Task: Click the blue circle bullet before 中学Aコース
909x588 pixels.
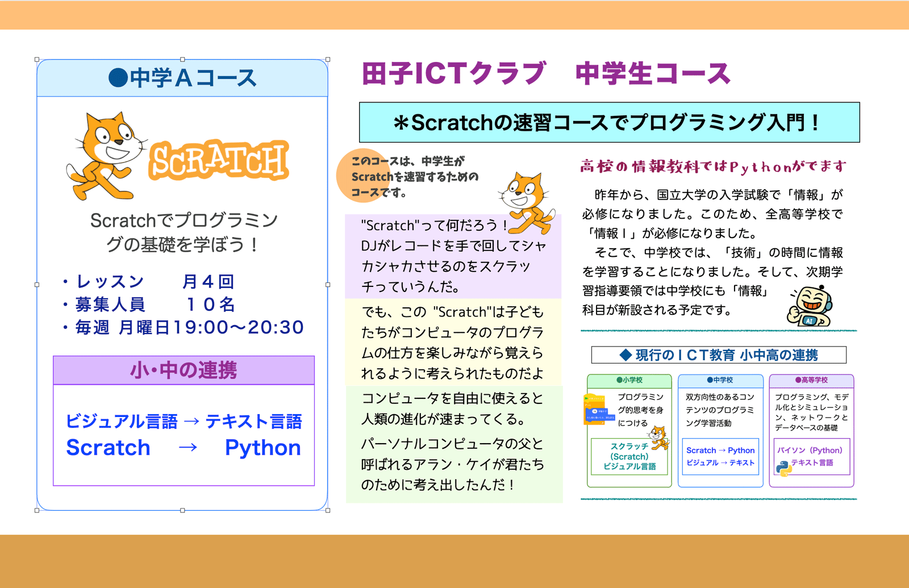Action: [118, 78]
